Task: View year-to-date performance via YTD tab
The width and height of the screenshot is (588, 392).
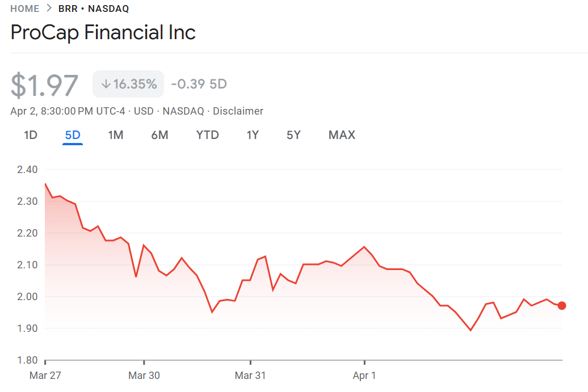Action: (207, 135)
